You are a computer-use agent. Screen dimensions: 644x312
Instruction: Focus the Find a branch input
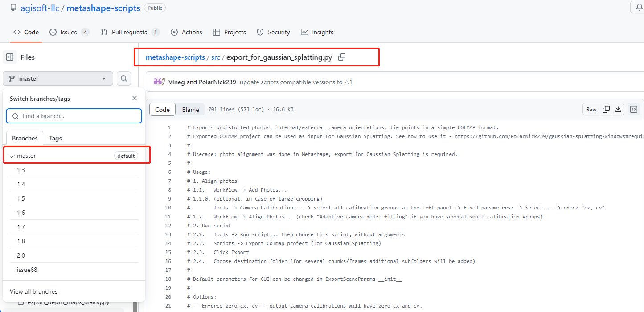74,116
